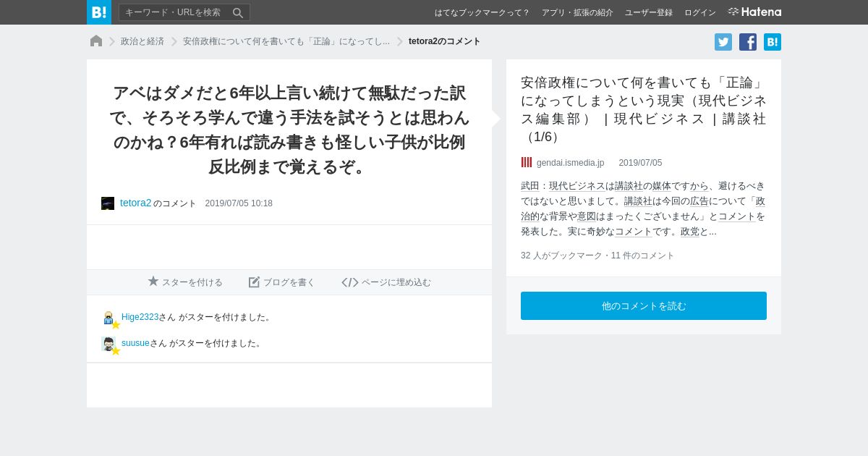868x456 pixels.
Task: Open the article title about 安倍政権
Action: [x=644, y=109]
